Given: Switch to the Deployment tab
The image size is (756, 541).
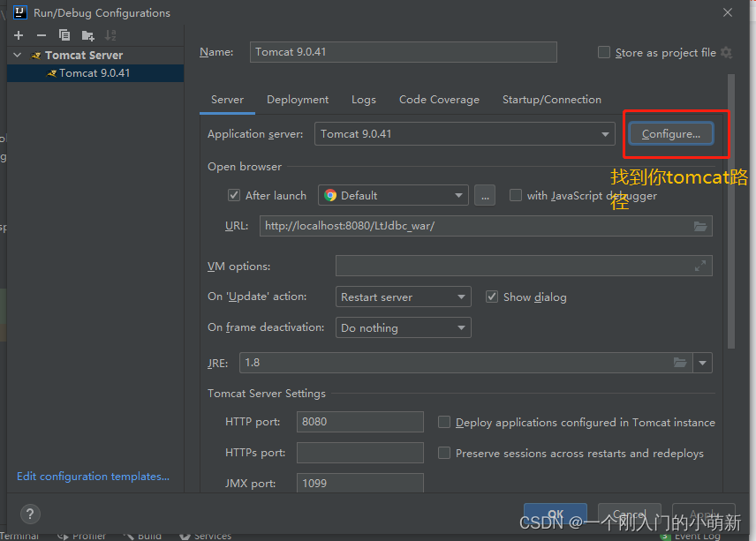Looking at the screenshot, I should [x=298, y=100].
